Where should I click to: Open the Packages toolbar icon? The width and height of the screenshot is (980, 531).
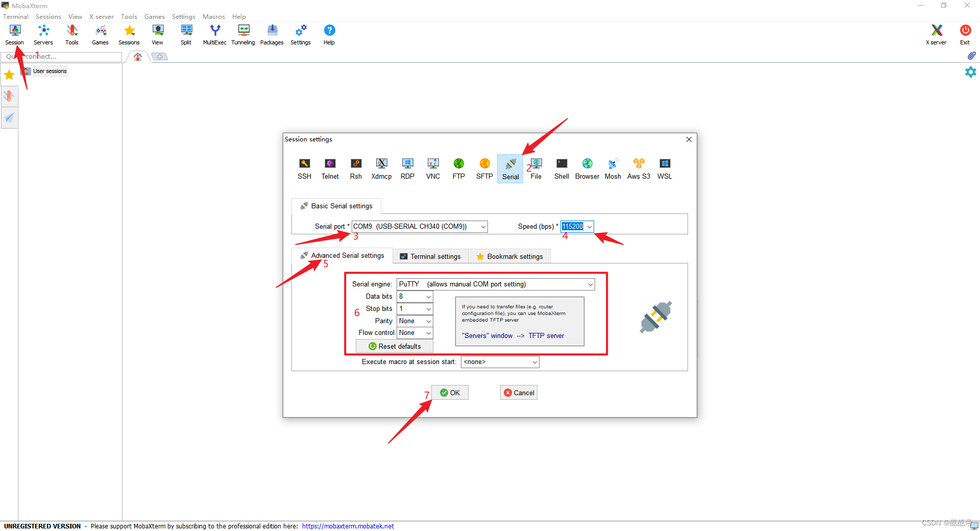click(272, 35)
